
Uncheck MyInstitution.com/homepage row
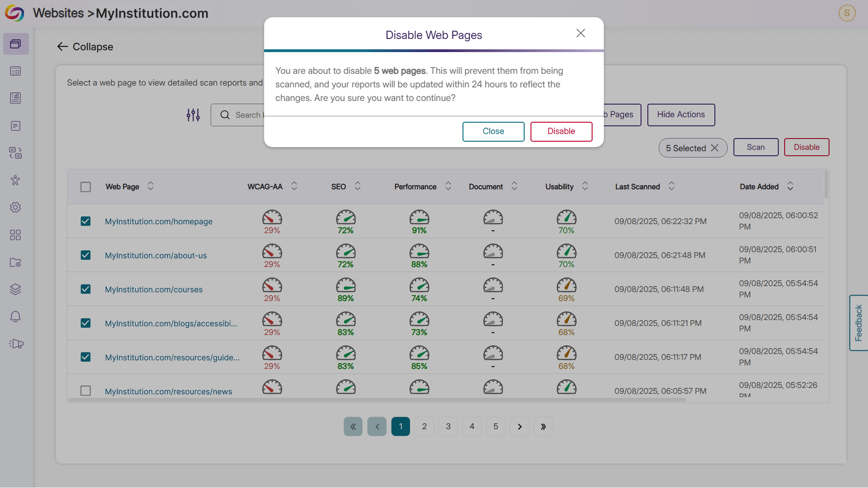click(x=86, y=221)
